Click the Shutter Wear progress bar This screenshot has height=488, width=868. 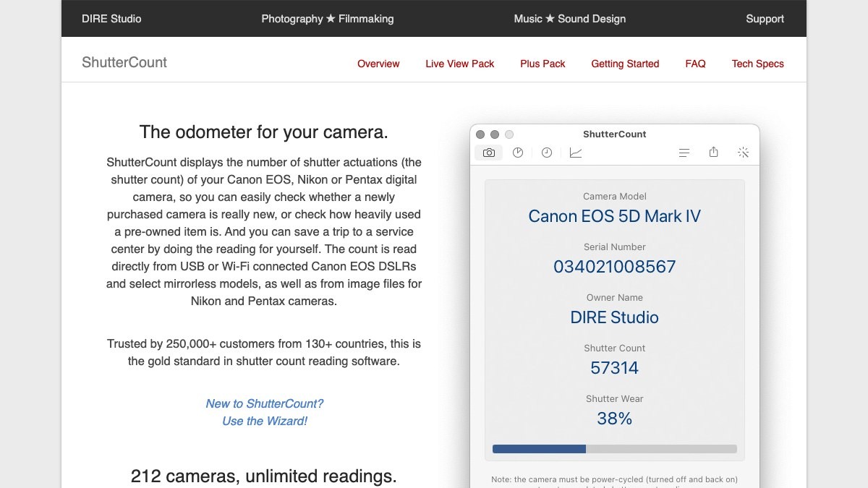click(615, 449)
